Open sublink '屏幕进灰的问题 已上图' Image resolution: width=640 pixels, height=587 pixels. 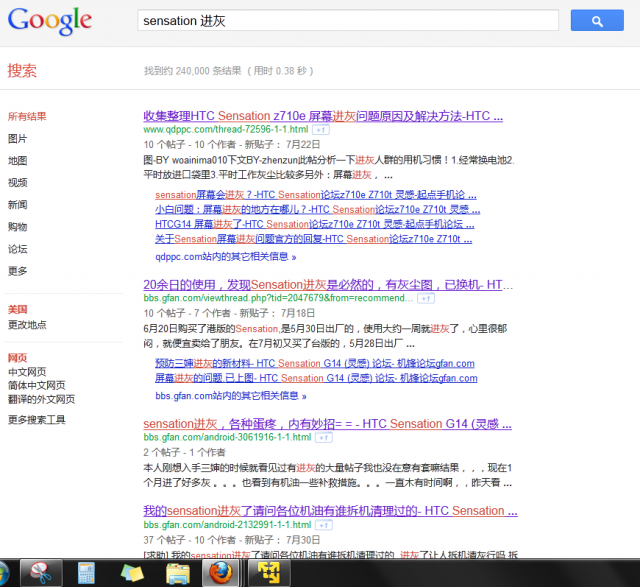pyautogui.click(x=316, y=378)
